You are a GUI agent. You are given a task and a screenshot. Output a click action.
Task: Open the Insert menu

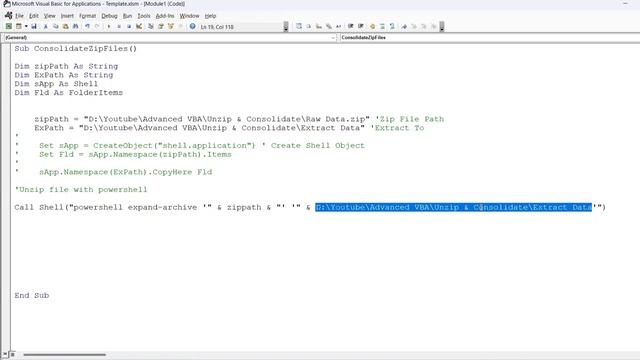pos(67,16)
